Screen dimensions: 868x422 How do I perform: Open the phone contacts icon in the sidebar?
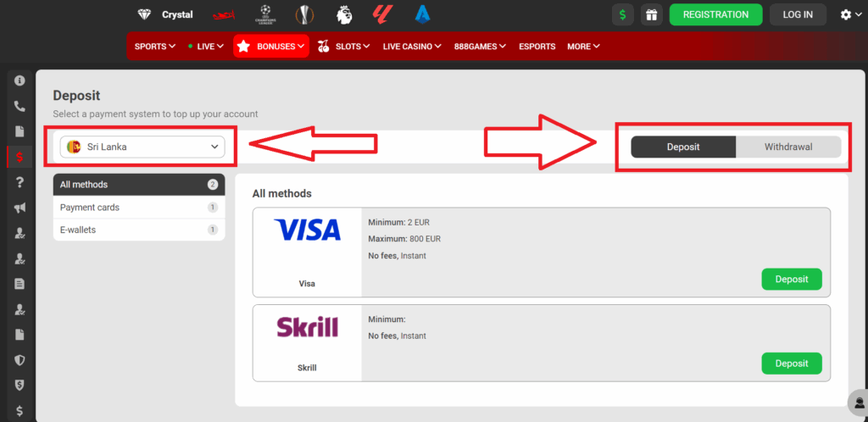click(20, 106)
